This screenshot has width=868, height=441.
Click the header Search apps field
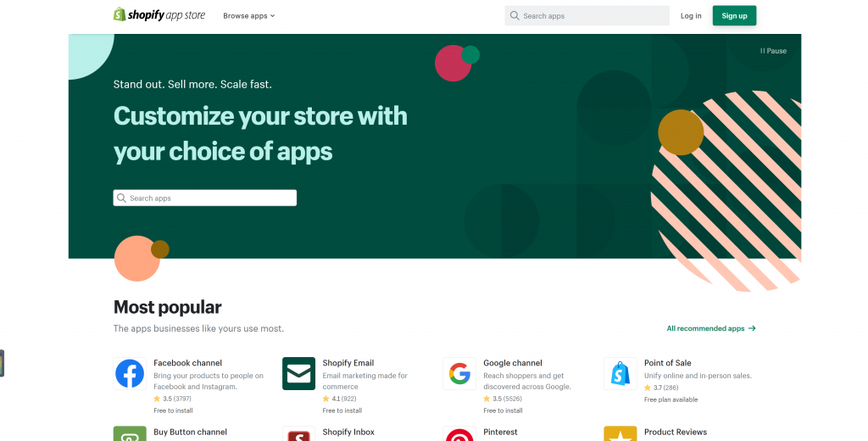point(587,15)
